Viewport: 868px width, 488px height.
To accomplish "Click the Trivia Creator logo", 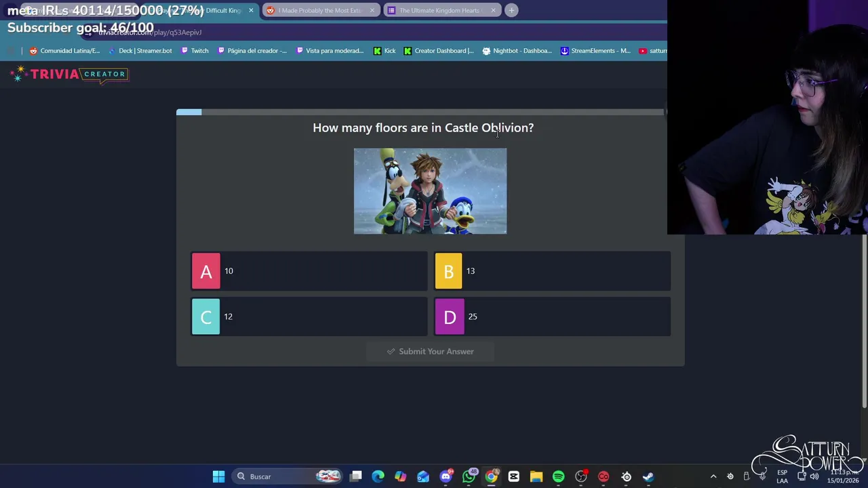I will [x=70, y=74].
